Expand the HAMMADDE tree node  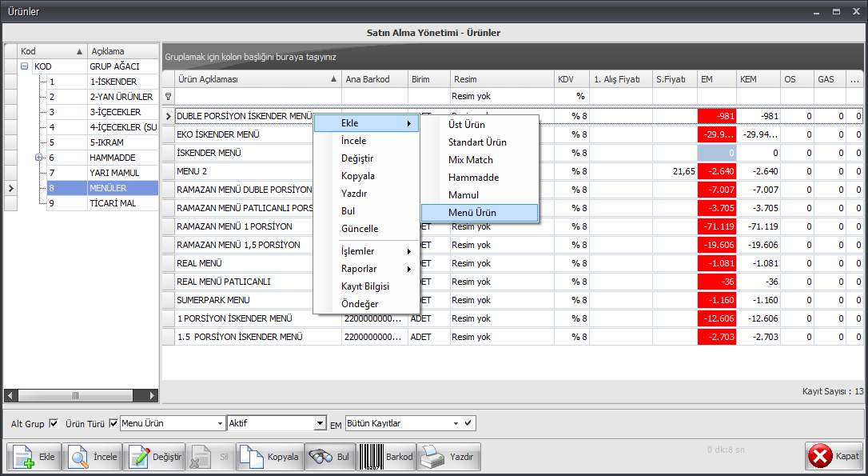pyautogui.click(x=39, y=158)
